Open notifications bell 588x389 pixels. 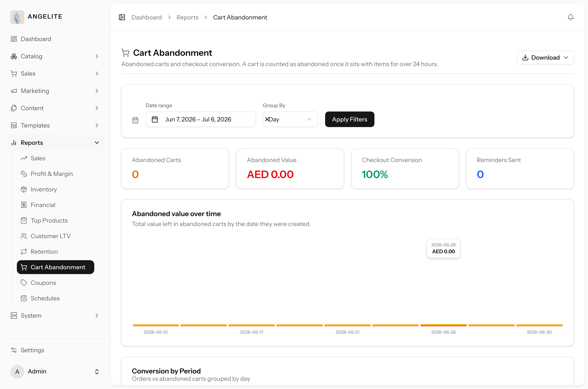point(570,17)
